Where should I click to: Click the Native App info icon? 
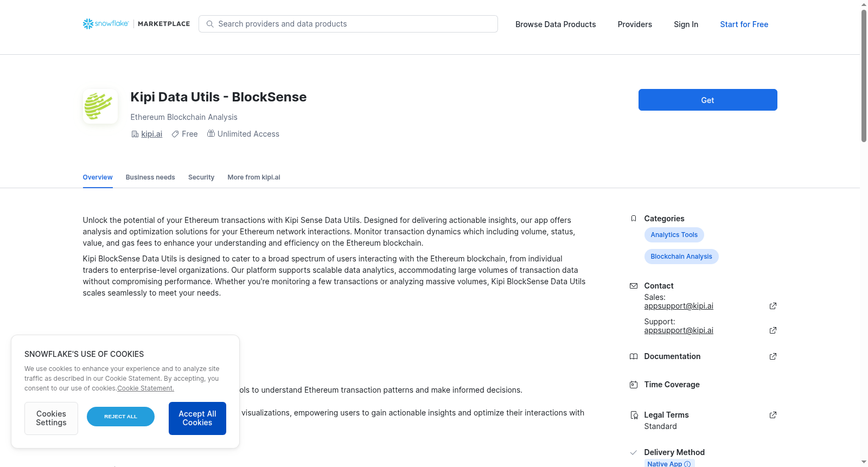(x=687, y=464)
